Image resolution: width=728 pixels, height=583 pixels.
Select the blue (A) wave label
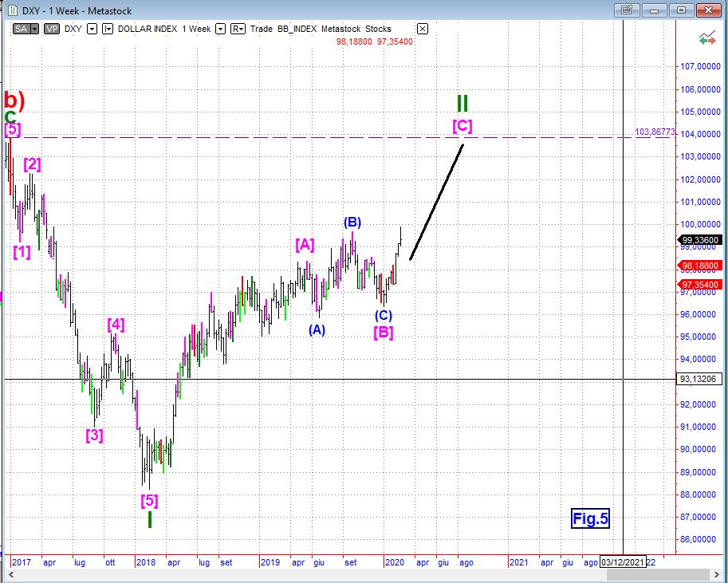[x=317, y=330]
